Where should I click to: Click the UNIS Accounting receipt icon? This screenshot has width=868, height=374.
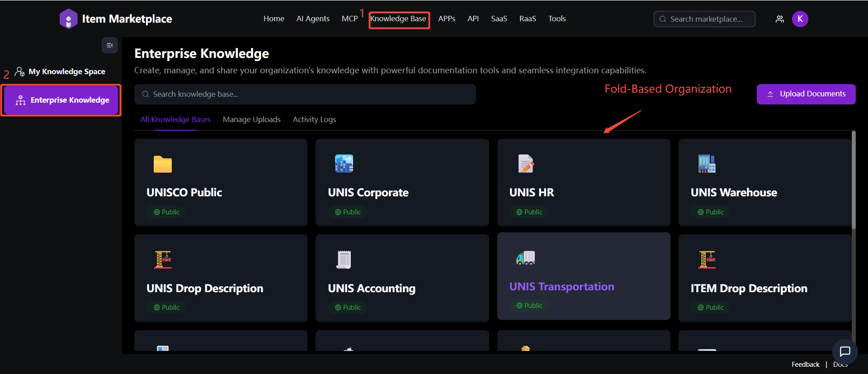[x=344, y=260]
